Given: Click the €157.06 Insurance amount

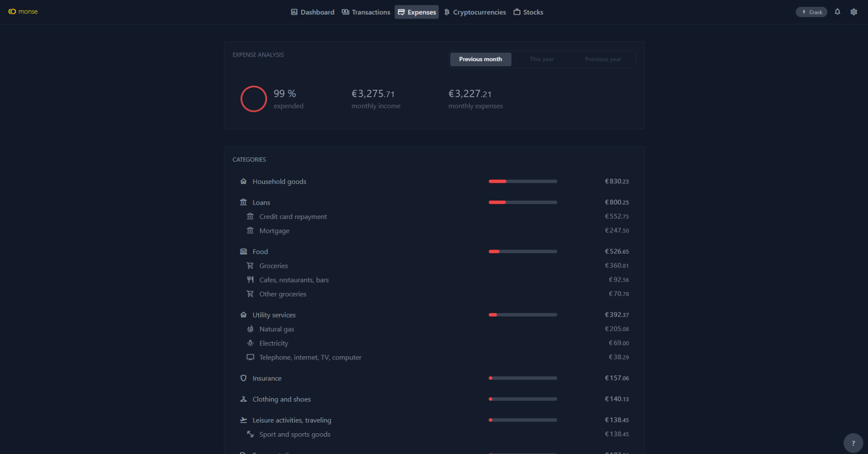Looking at the screenshot, I should click(617, 378).
